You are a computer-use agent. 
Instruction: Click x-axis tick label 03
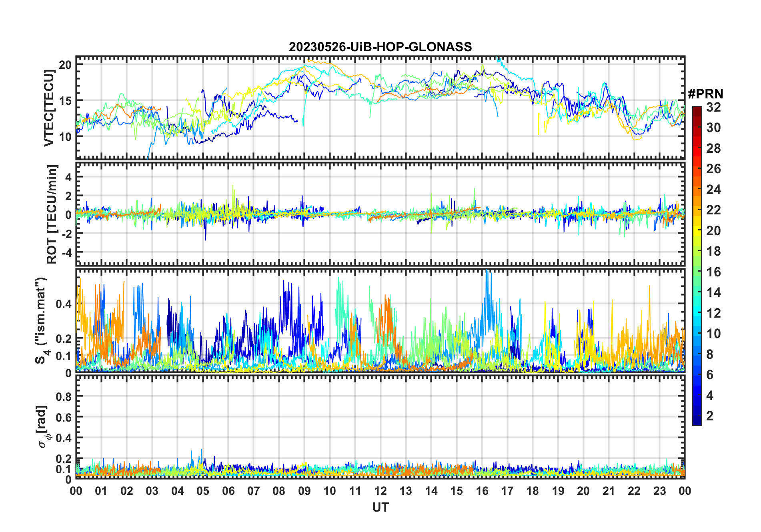[x=152, y=491]
